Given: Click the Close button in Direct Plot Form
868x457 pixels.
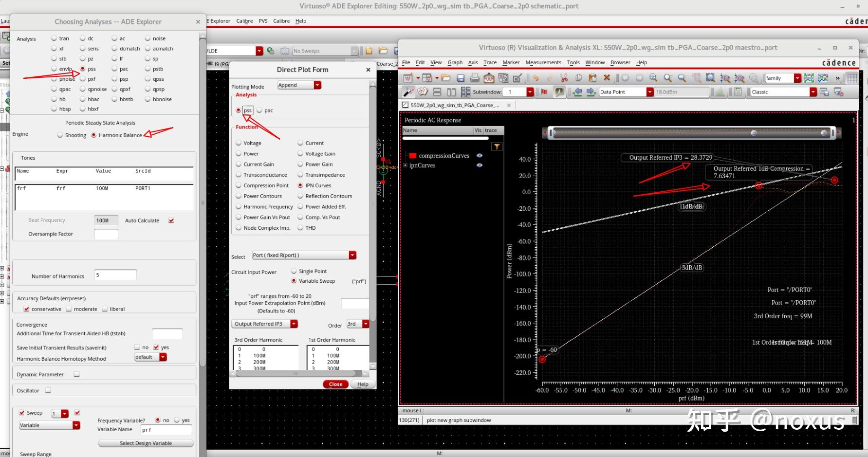Looking at the screenshot, I should coord(335,384).
